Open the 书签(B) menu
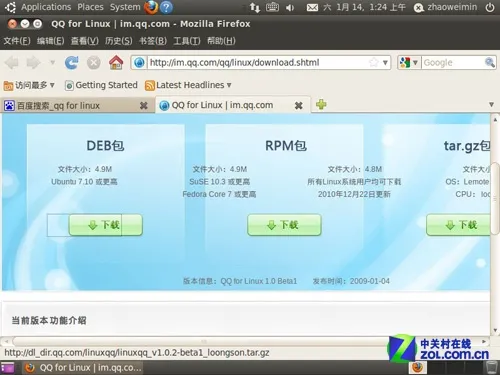500x375 pixels. [153, 41]
